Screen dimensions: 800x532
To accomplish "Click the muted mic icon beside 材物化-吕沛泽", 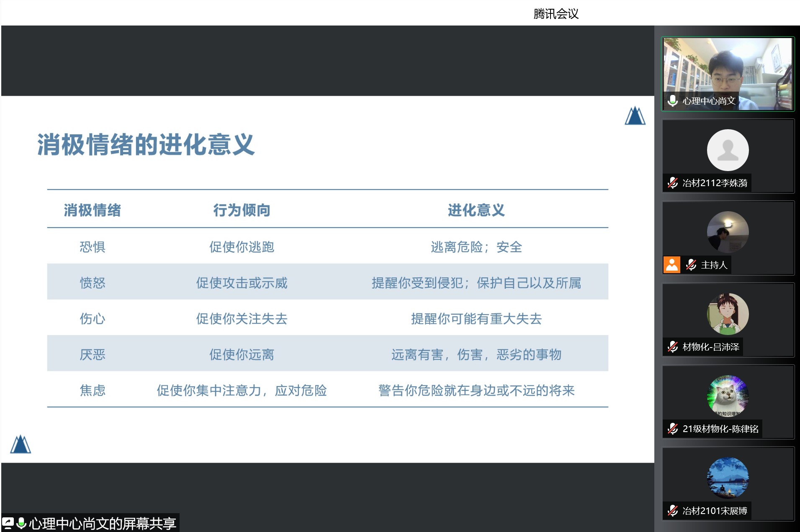I will point(672,347).
